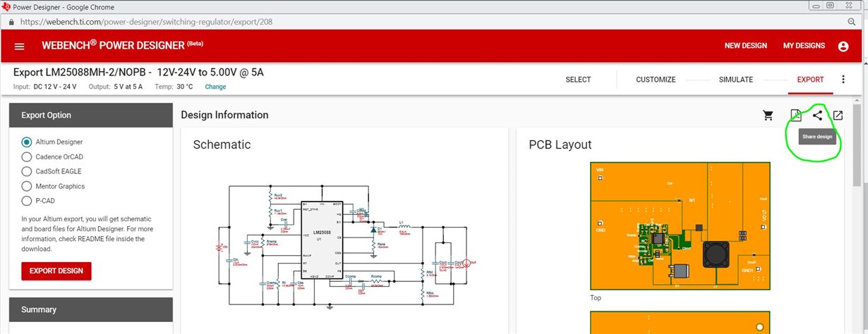Click the open in new window icon
868x334 pixels.
[x=838, y=116]
